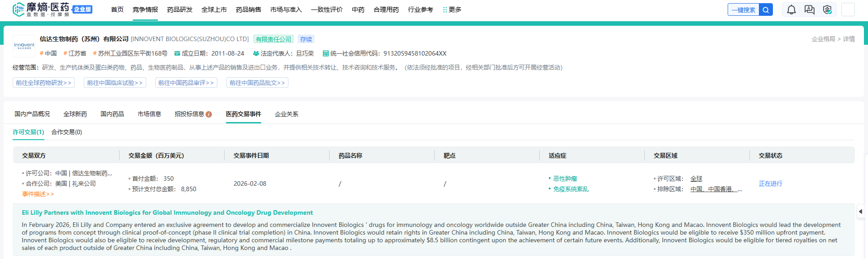Click the 全球 licensed region link
The image size is (868, 259).
tap(696, 179)
